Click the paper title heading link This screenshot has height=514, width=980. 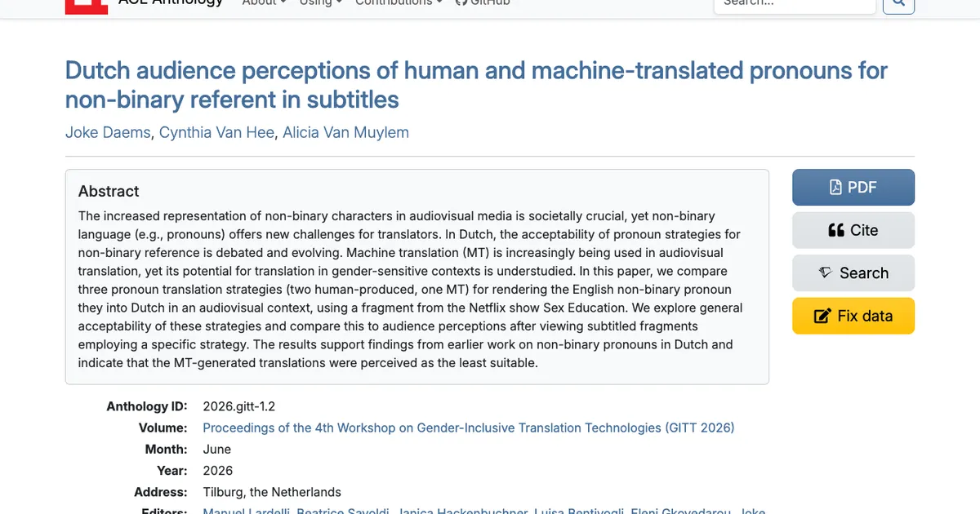pos(476,85)
